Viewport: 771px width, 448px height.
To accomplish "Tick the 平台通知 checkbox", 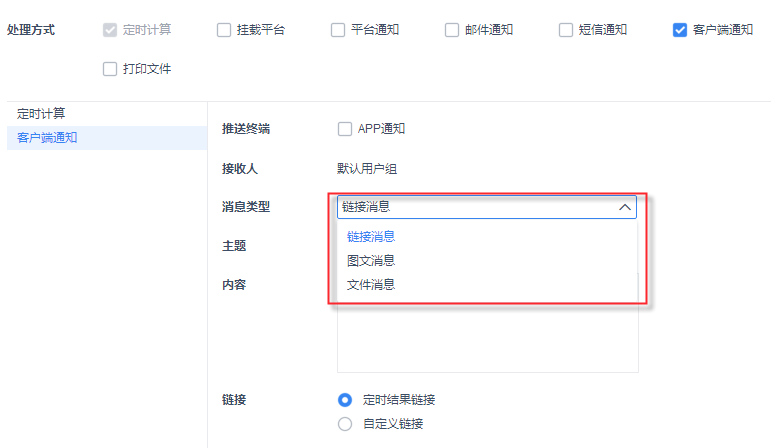I will click(x=338, y=30).
